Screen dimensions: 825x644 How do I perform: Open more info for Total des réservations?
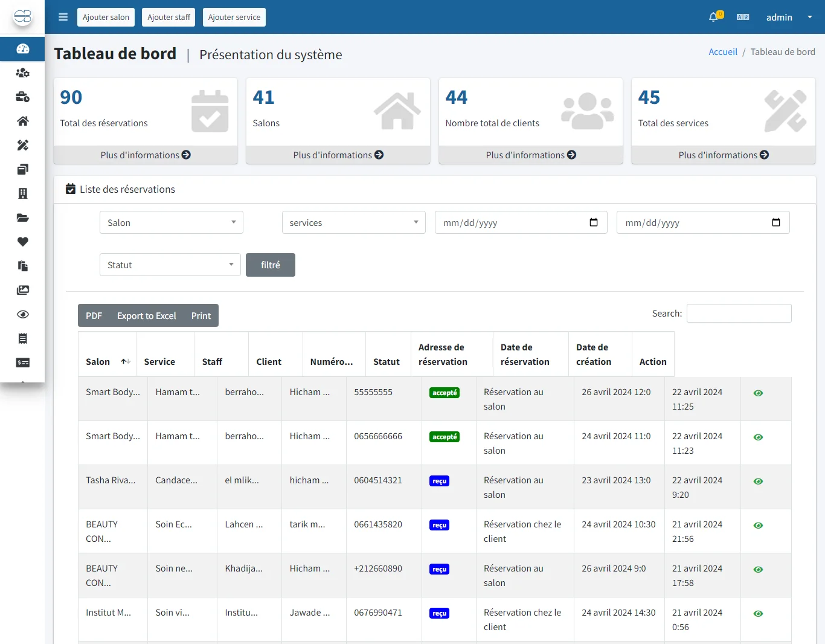146,155
